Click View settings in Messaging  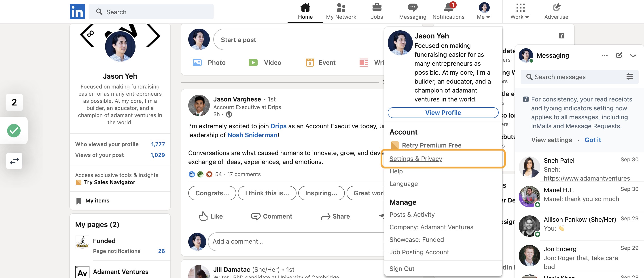(x=551, y=140)
